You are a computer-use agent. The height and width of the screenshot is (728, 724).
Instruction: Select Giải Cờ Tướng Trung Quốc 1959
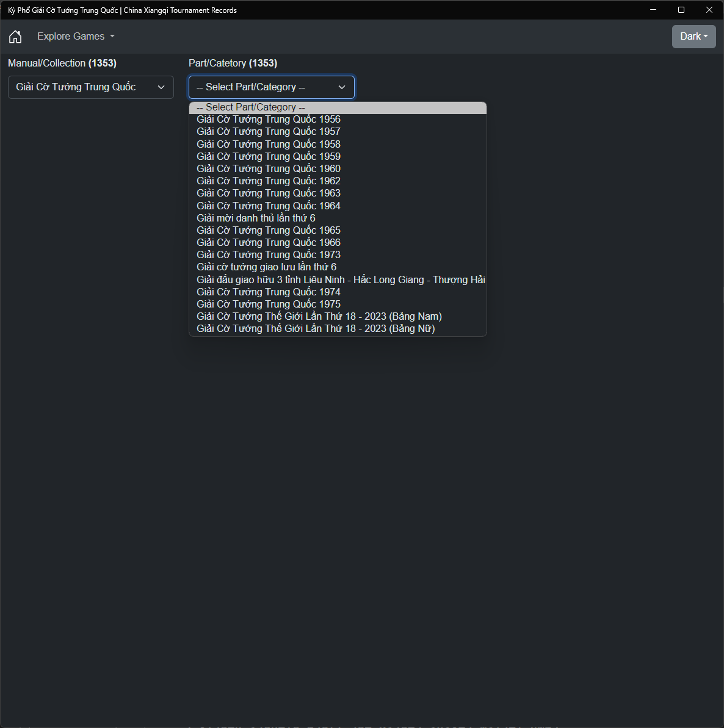[x=338, y=156]
